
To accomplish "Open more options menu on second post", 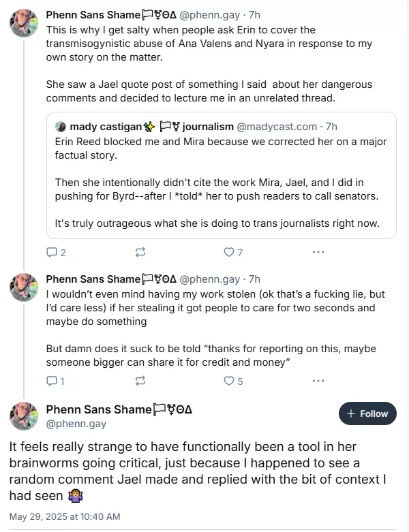I will [318, 381].
